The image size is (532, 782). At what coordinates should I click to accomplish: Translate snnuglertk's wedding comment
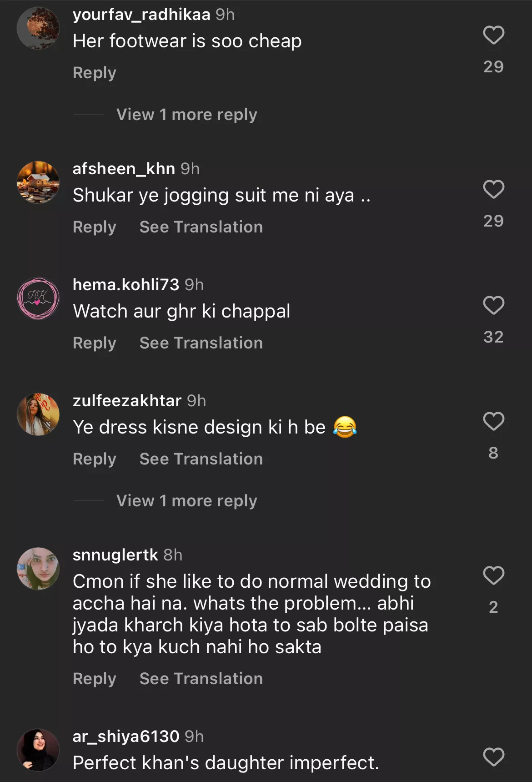coord(201,679)
